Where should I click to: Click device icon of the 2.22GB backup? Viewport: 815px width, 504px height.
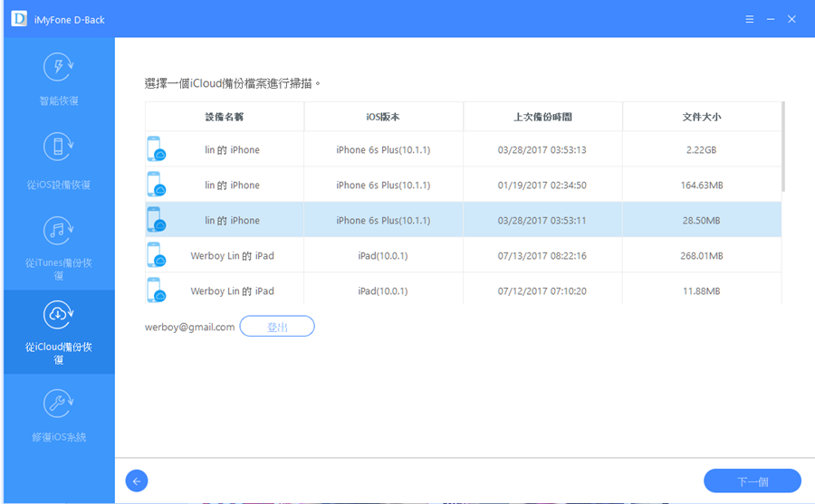pos(156,149)
